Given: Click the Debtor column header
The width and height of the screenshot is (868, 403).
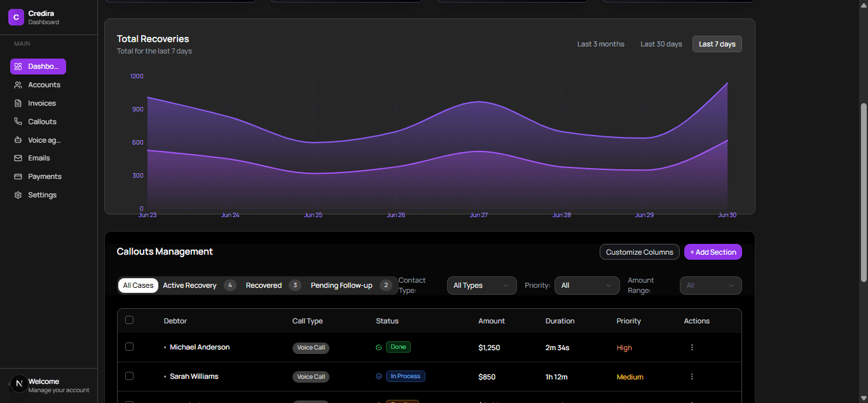Looking at the screenshot, I should (176, 321).
